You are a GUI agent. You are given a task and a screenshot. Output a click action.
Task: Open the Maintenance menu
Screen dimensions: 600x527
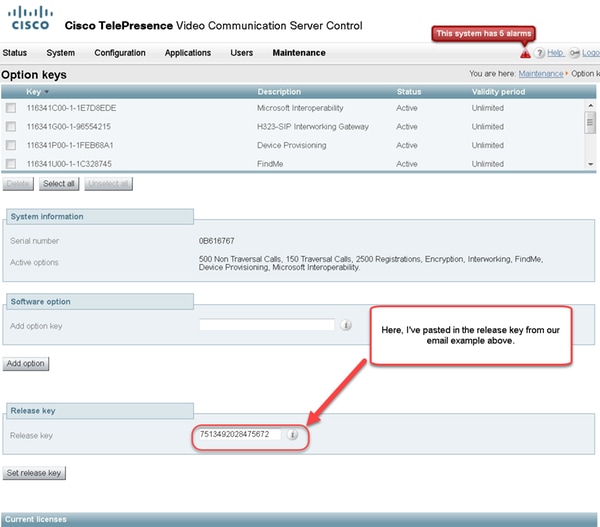pyautogui.click(x=299, y=53)
